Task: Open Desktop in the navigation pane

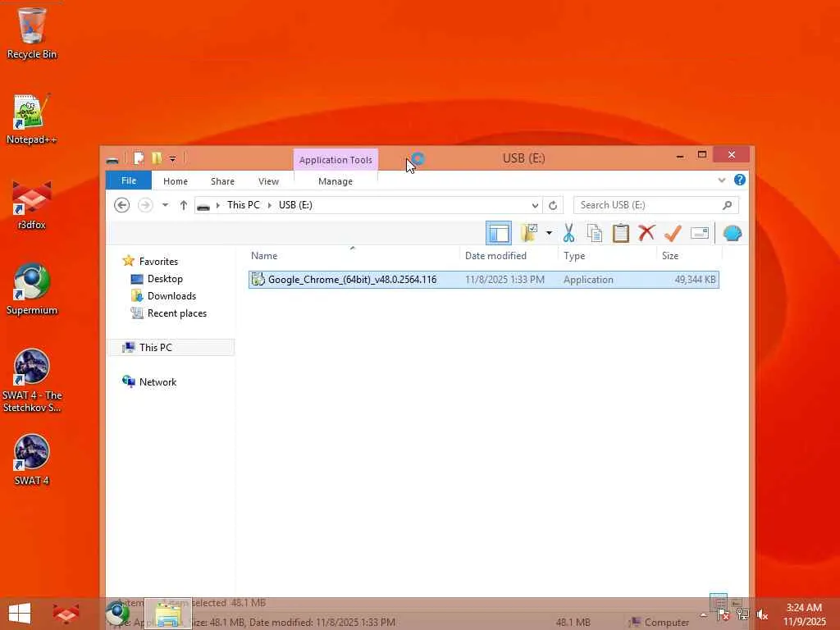Action: [x=164, y=279]
